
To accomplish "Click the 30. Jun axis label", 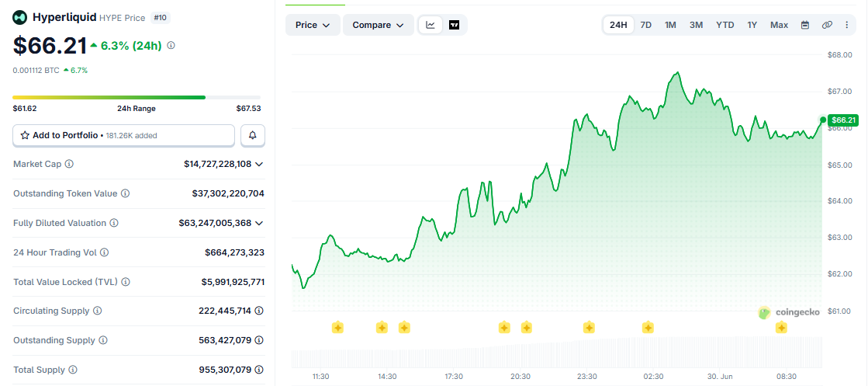I will (x=720, y=376).
